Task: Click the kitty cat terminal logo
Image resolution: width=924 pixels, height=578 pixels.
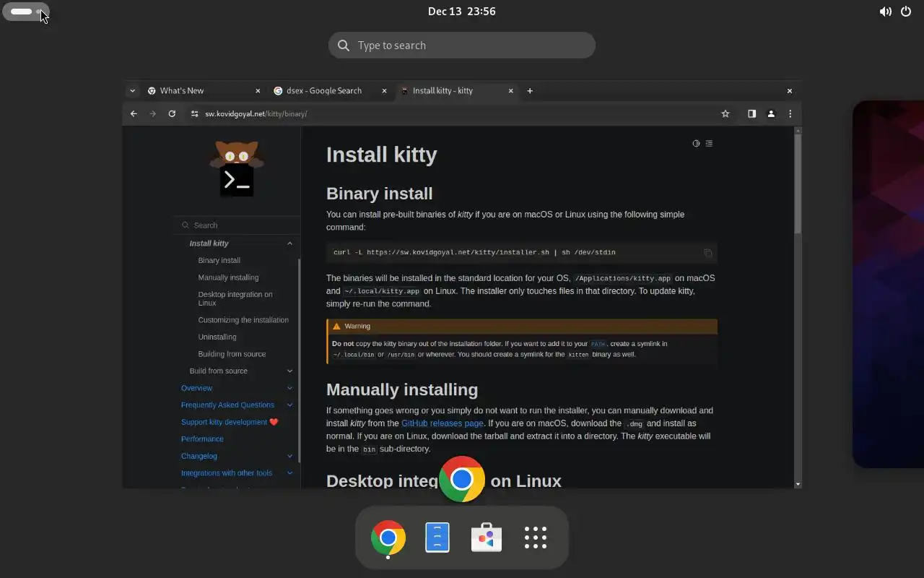Action: (237, 168)
